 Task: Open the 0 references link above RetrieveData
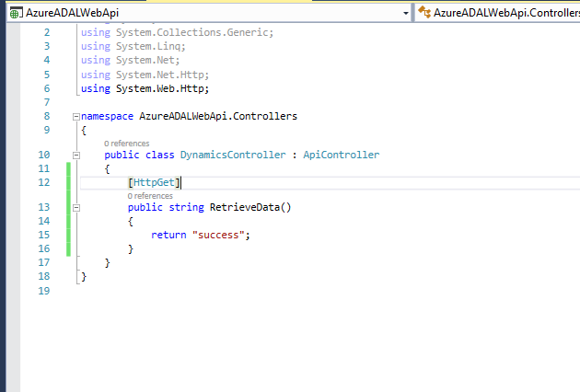[150, 196]
